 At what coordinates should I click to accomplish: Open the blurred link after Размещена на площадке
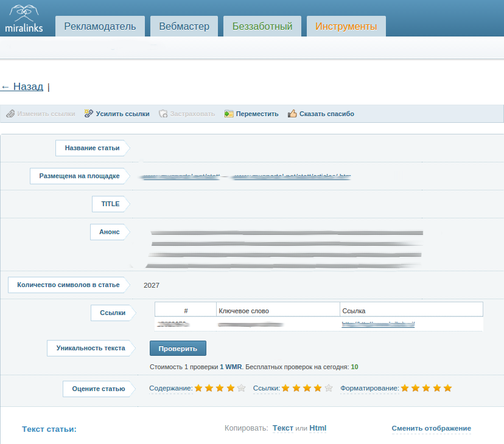pos(180,176)
